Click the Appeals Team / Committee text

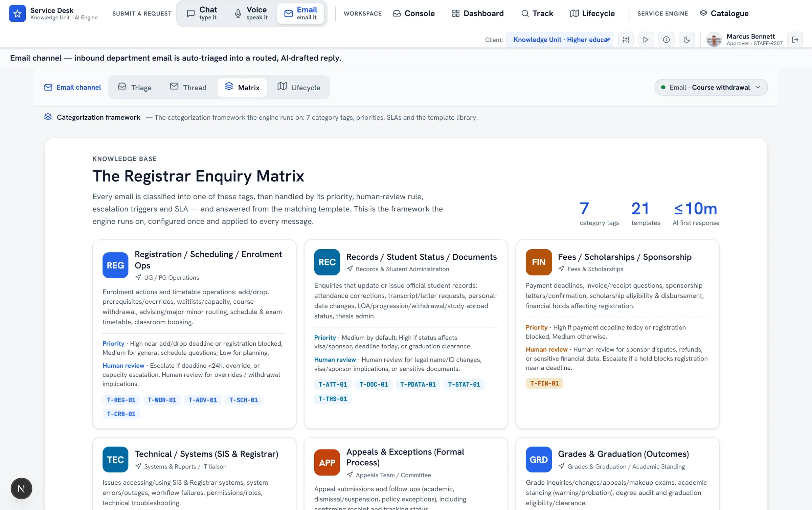coord(393,475)
